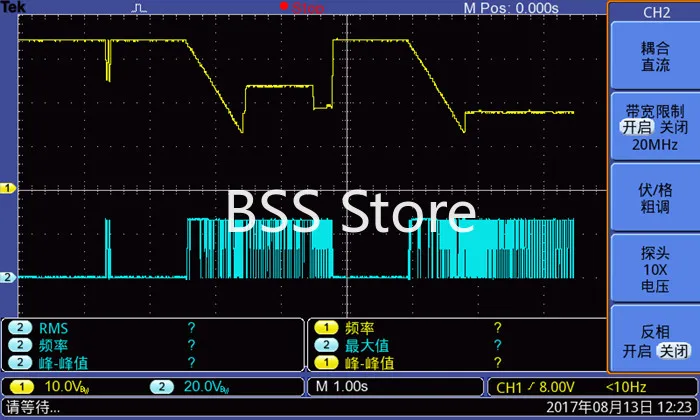The image size is (700, 420).
Task: Select the yellow 频率 measurement label
Action: tap(359, 328)
